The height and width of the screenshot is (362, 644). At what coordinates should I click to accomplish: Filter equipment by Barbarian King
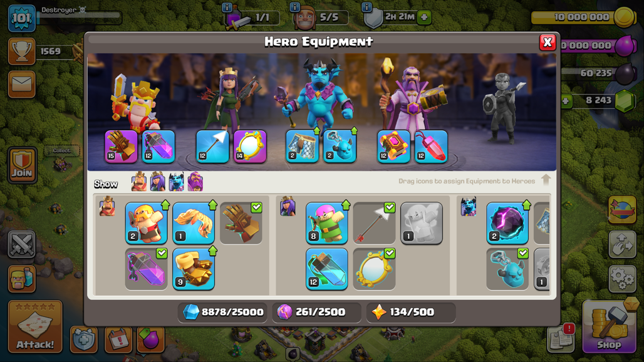tap(139, 182)
